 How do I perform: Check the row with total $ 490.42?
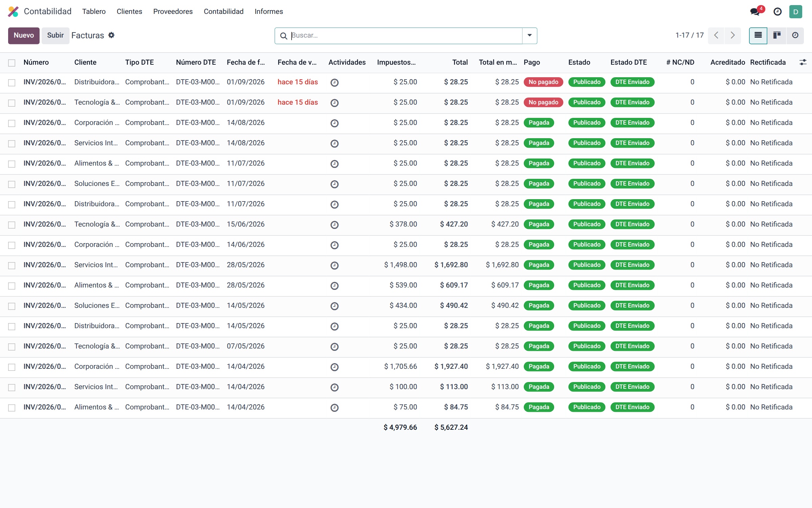click(x=12, y=306)
